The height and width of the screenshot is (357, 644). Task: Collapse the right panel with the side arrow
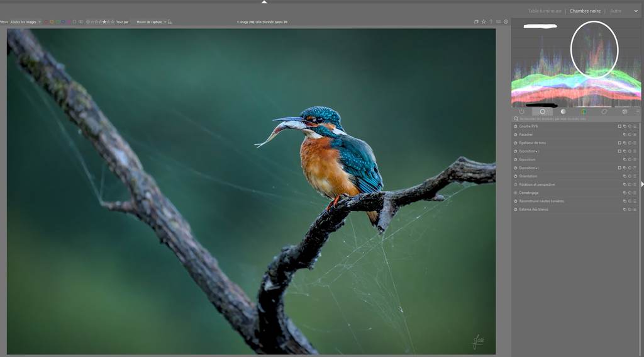click(x=642, y=184)
